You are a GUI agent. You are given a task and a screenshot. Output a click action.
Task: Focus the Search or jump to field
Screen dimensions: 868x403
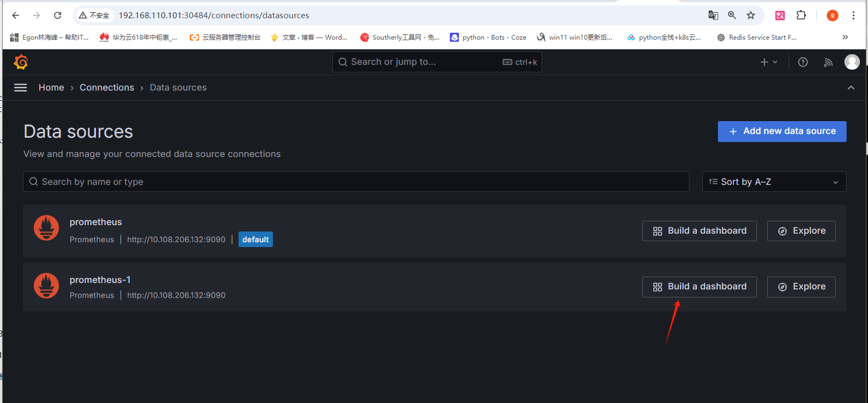[x=437, y=62]
